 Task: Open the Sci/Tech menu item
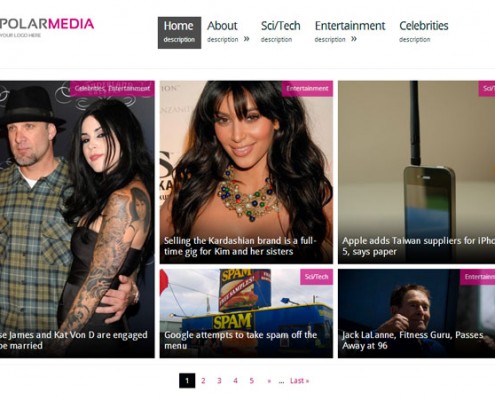click(x=280, y=32)
